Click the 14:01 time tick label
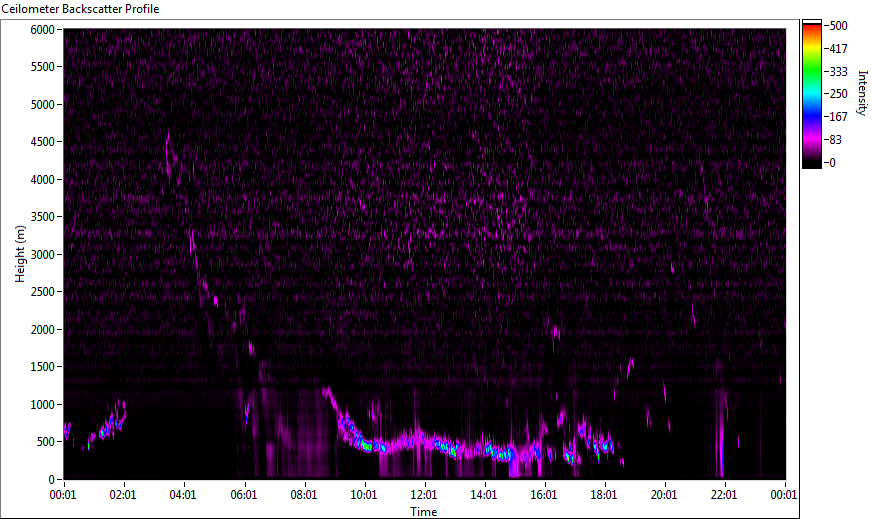The image size is (872, 519). click(x=484, y=495)
